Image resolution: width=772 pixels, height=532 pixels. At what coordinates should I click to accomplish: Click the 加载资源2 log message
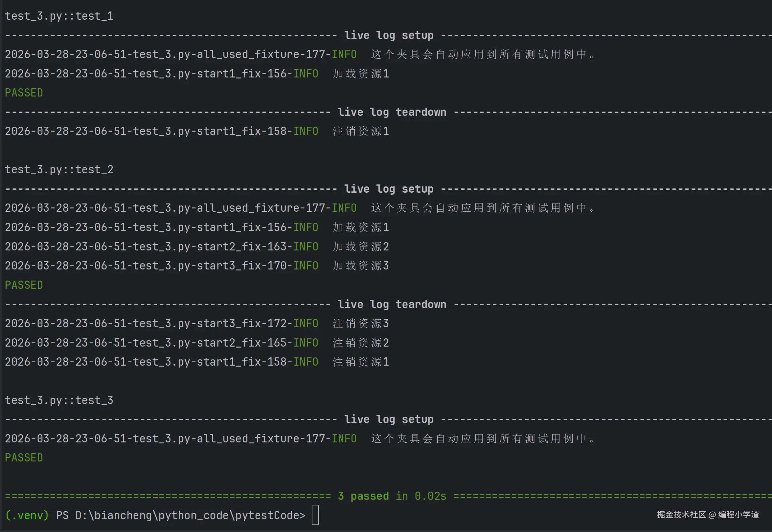click(361, 247)
